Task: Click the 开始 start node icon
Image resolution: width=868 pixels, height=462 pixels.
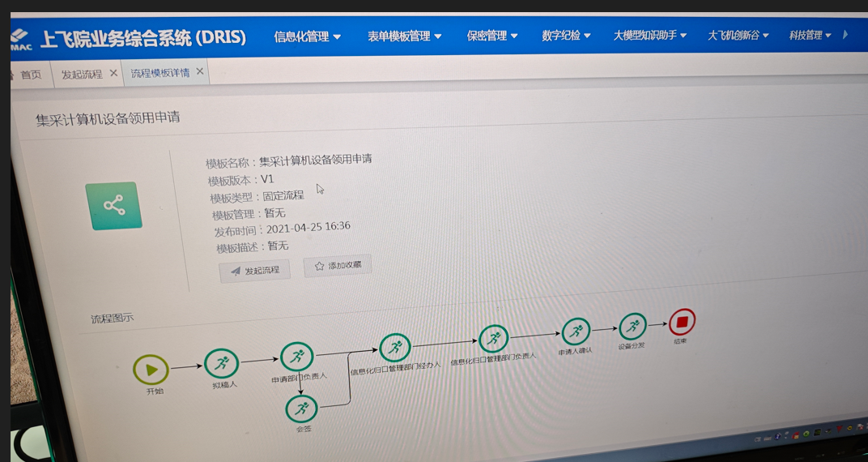Action: [x=151, y=370]
